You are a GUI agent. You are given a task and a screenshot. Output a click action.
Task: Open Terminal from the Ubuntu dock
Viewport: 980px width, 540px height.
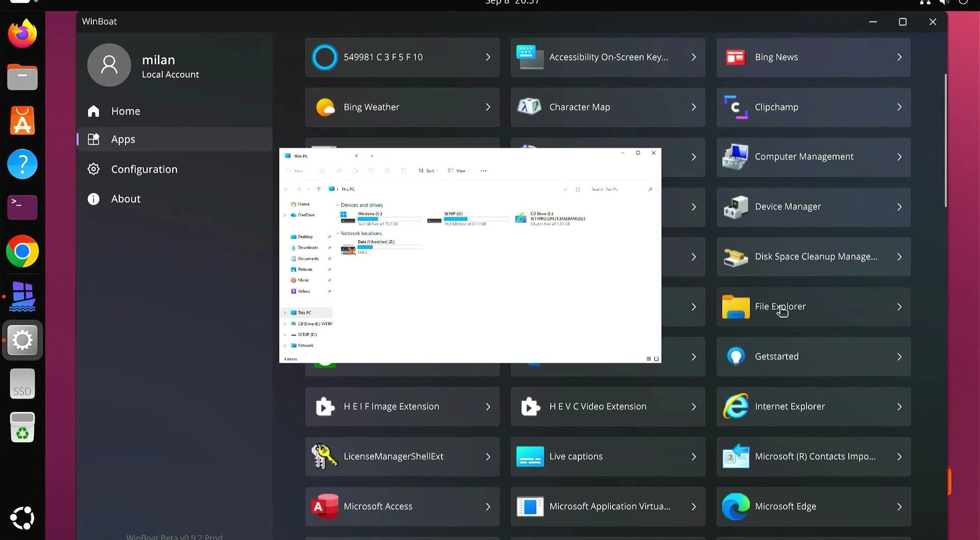tap(23, 208)
